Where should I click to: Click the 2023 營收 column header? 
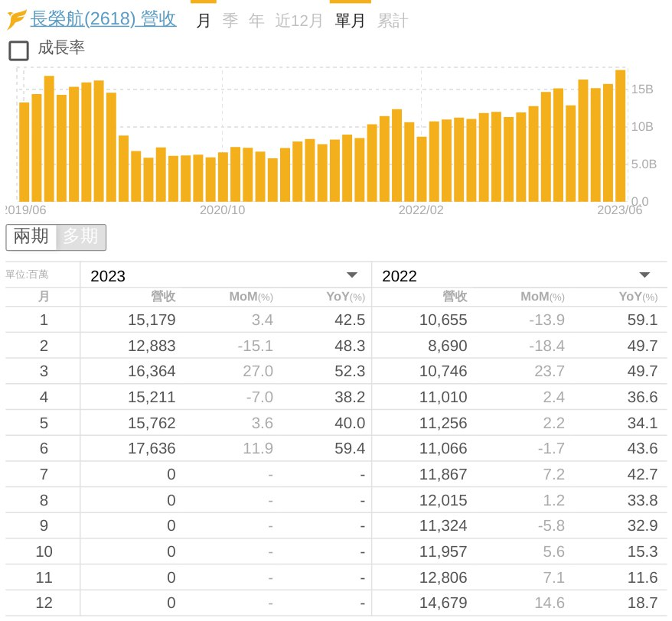coord(163,297)
